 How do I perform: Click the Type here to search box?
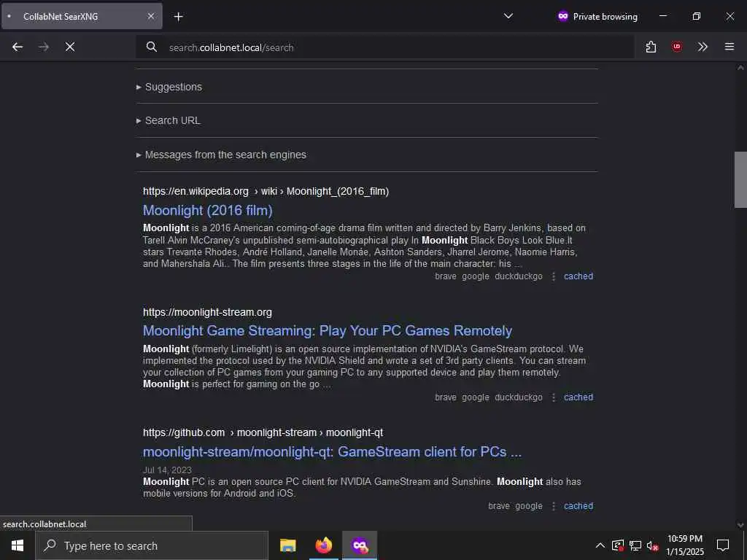pos(152,545)
